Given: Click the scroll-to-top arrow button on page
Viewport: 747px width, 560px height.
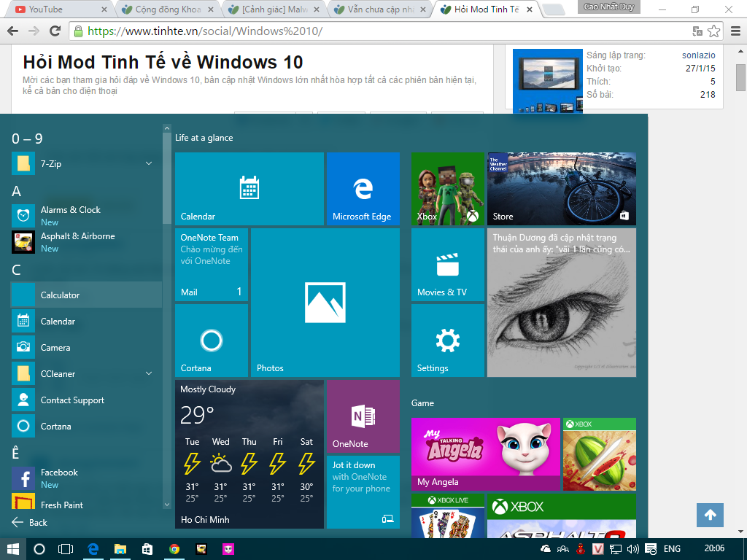Looking at the screenshot, I should click(x=710, y=515).
